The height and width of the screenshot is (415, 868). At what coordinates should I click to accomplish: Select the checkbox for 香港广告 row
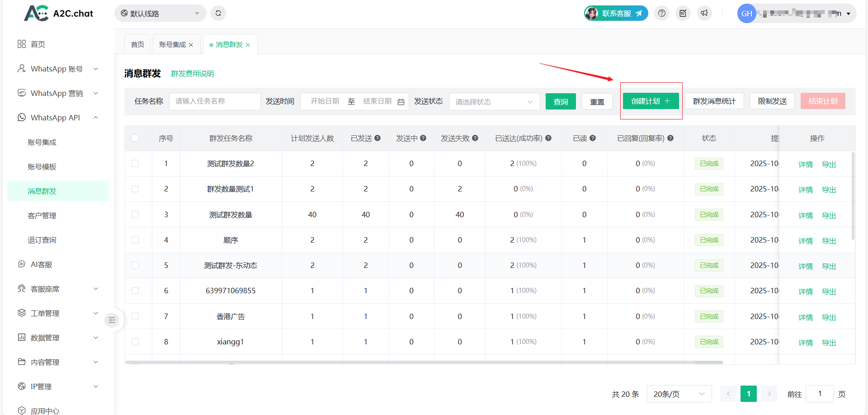135,316
